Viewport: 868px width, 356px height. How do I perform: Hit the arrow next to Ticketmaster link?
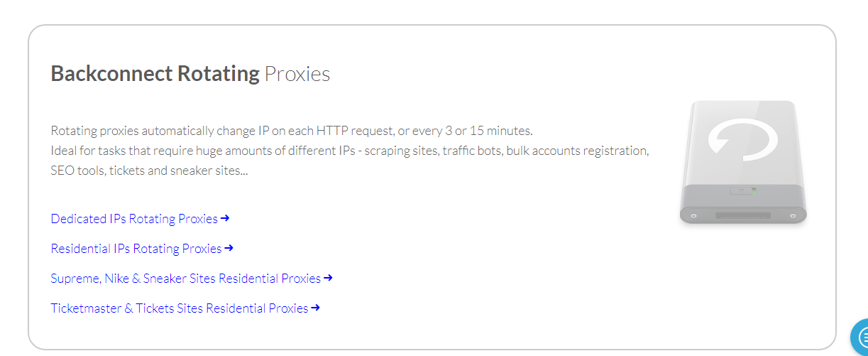(316, 308)
